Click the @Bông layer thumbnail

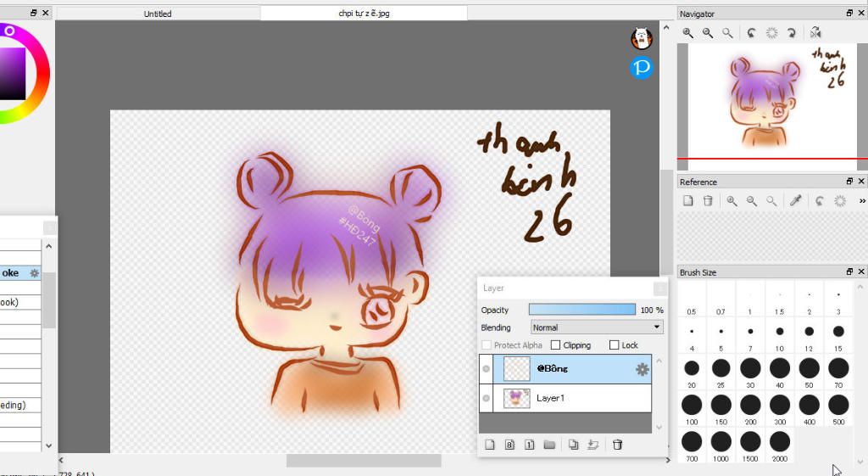tap(516, 369)
